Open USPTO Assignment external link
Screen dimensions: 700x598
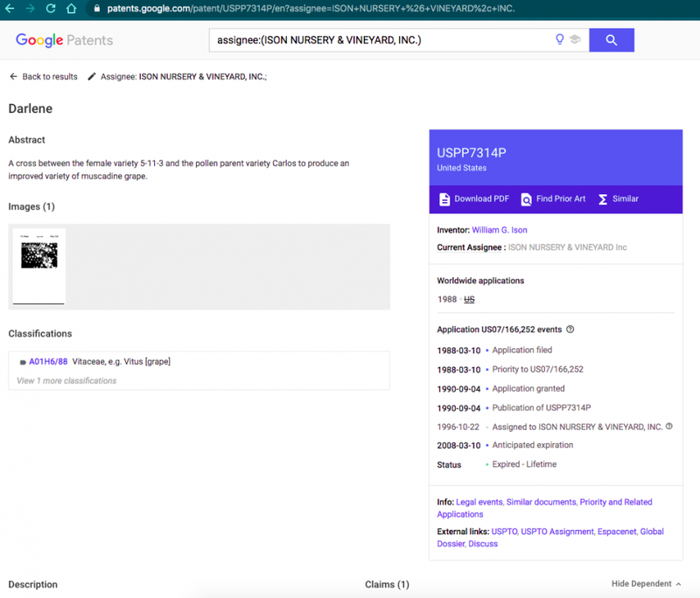click(x=557, y=532)
